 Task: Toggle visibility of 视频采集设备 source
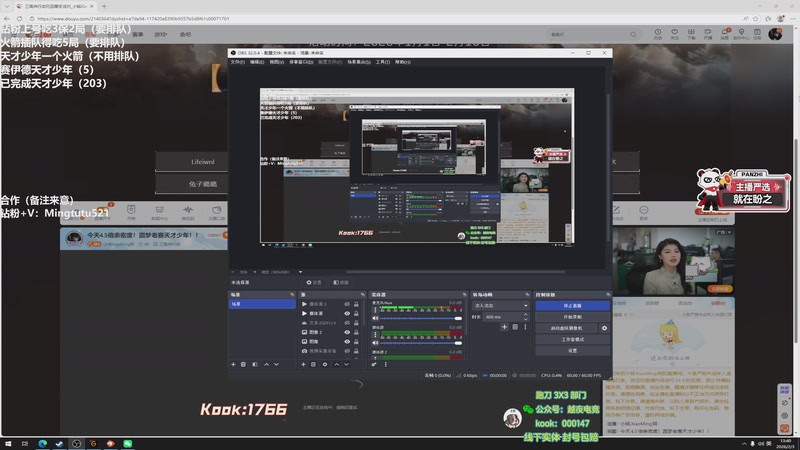click(x=347, y=351)
